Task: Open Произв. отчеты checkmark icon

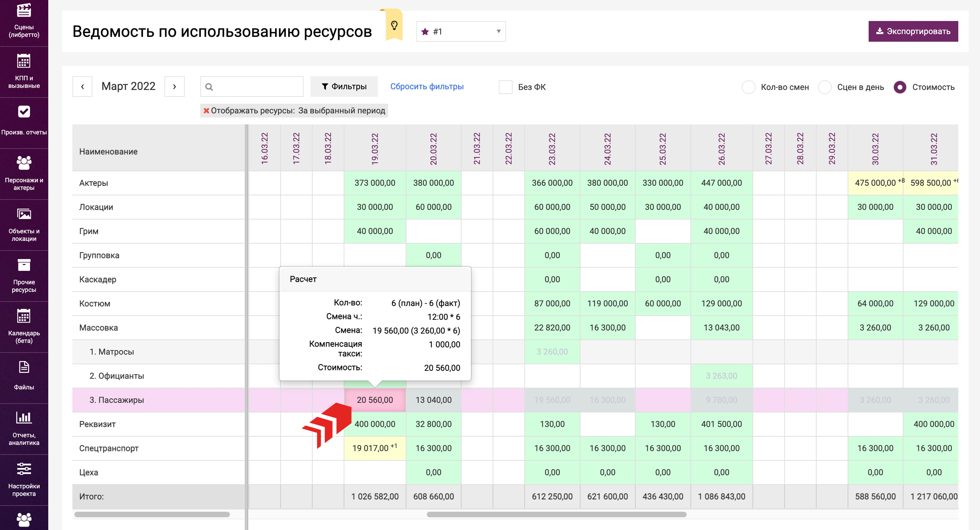Action: tap(23, 112)
